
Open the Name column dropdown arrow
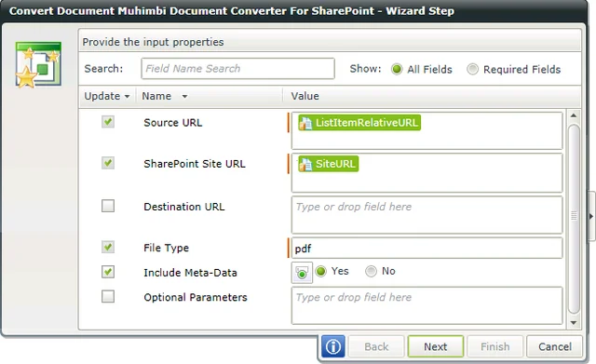(184, 97)
